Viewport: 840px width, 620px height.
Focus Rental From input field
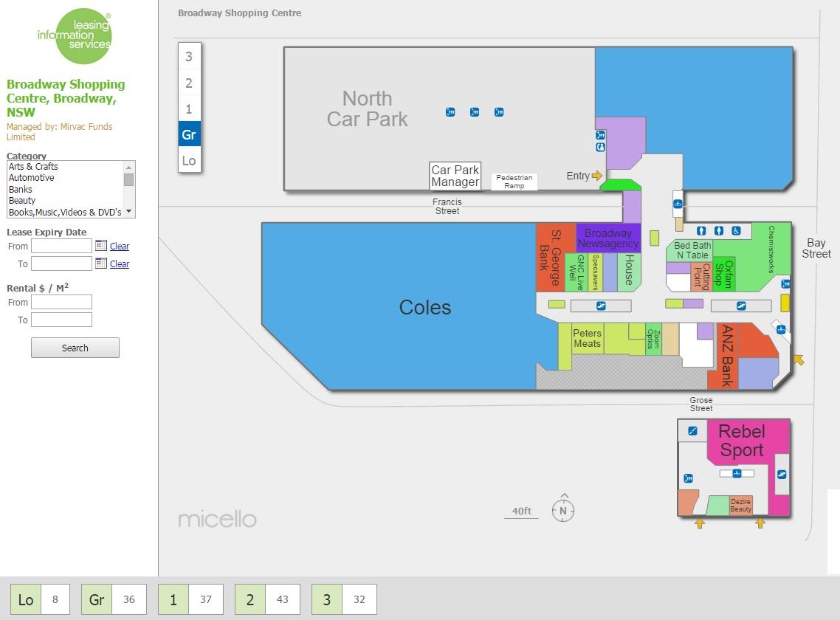[x=61, y=302]
